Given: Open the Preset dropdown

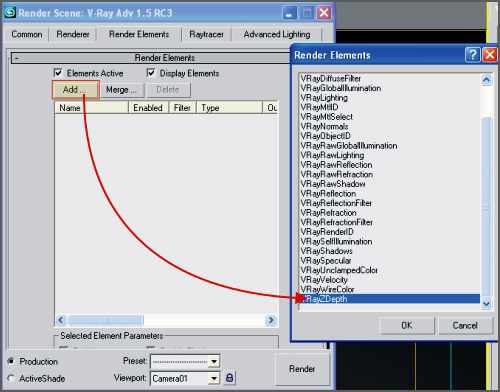Looking at the screenshot, I should pos(214,361).
